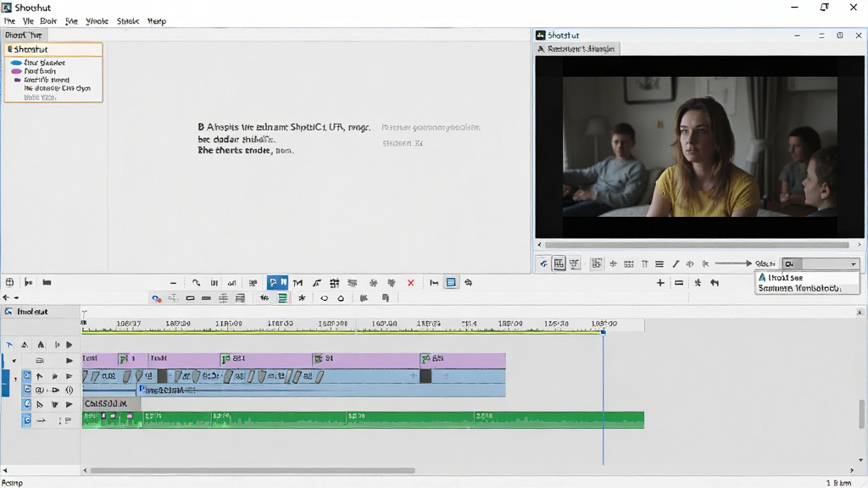Viewport: 868px width, 488px height.
Task: Click the status bar text at bottom left
Action: 12,483
